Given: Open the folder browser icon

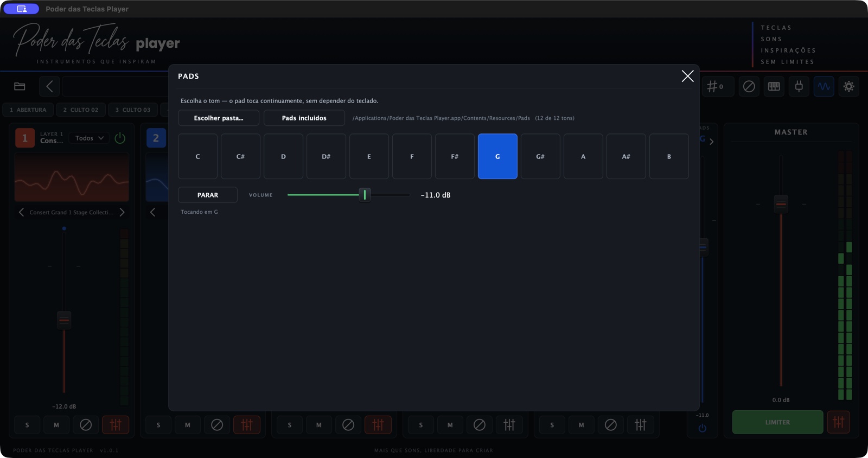Looking at the screenshot, I should tap(20, 86).
